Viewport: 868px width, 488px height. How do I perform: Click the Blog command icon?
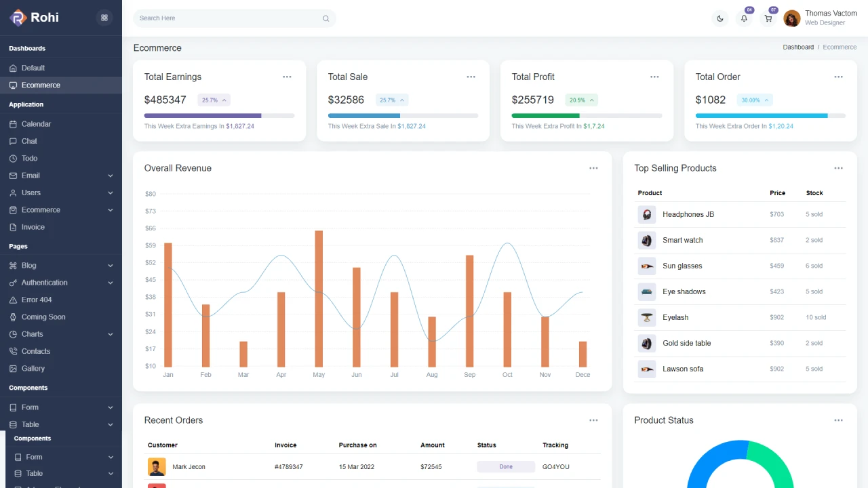(13, 266)
